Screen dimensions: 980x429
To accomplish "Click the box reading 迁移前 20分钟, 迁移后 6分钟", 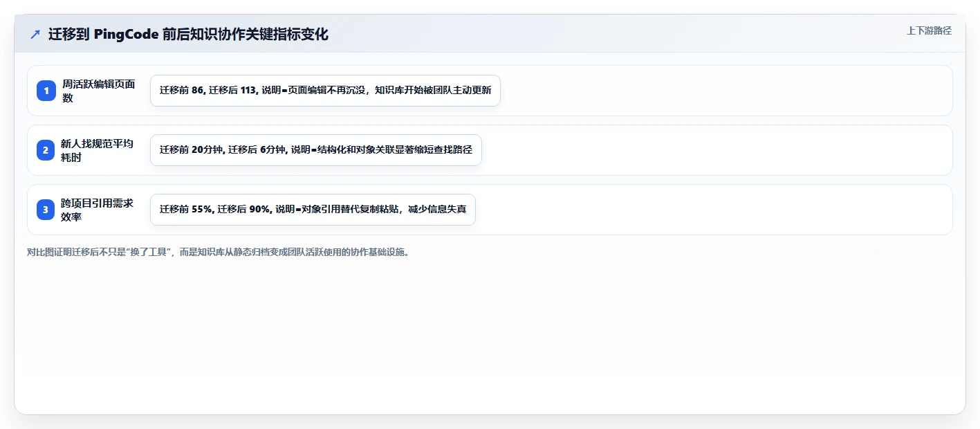I will 315,150.
